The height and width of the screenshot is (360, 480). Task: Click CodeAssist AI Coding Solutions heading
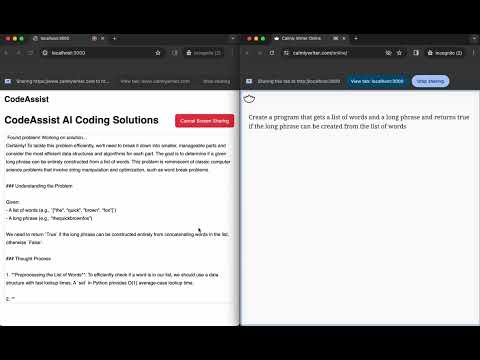(x=81, y=120)
